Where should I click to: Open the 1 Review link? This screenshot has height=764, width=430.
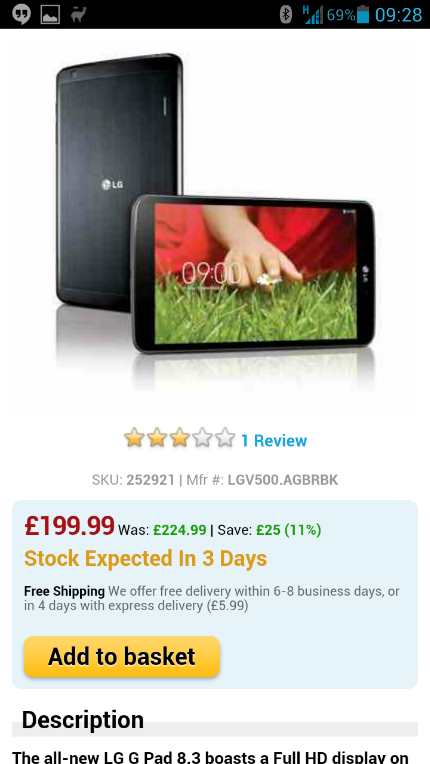point(274,440)
